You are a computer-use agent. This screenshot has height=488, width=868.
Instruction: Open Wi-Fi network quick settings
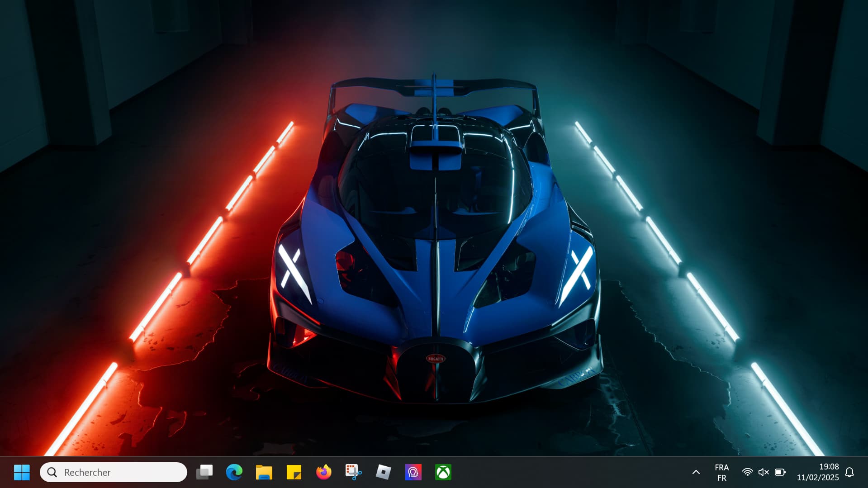click(x=747, y=472)
